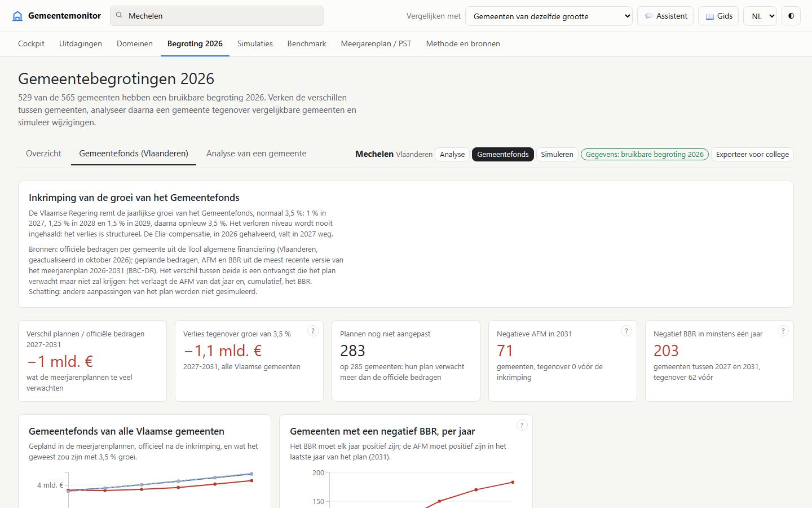
Task: Click the Analyse pill button
Action: click(x=452, y=154)
